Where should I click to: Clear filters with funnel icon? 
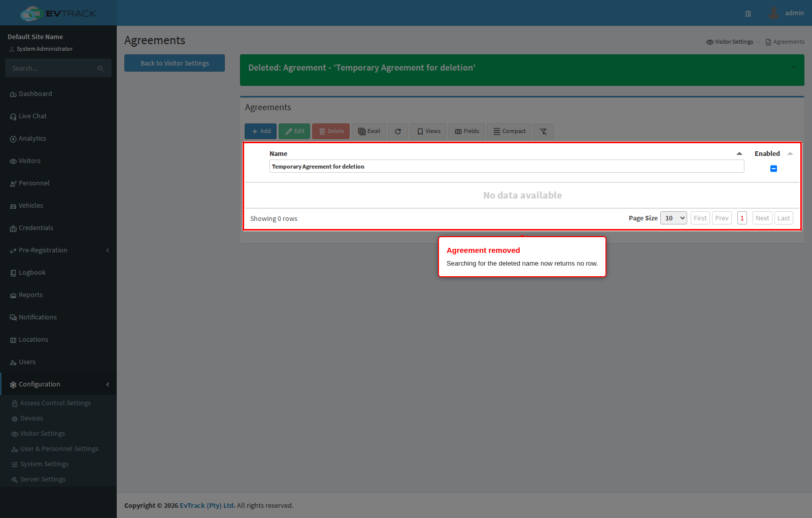[544, 132]
